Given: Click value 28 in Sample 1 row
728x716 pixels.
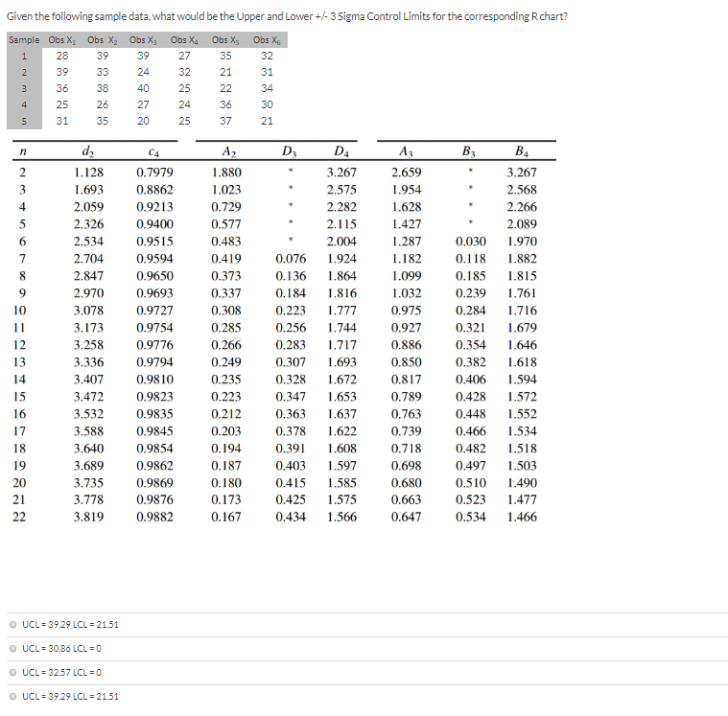Looking at the screenshot, I should pos(62,56).
